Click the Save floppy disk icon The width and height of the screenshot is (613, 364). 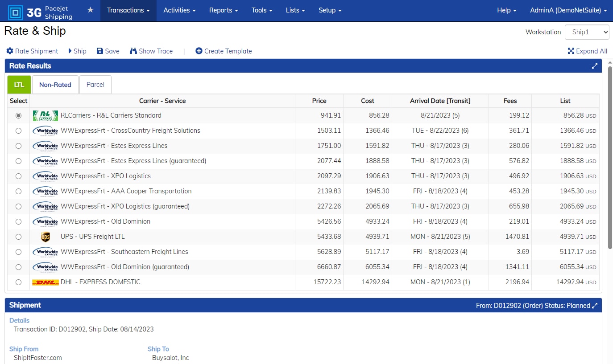pos(100,51)
